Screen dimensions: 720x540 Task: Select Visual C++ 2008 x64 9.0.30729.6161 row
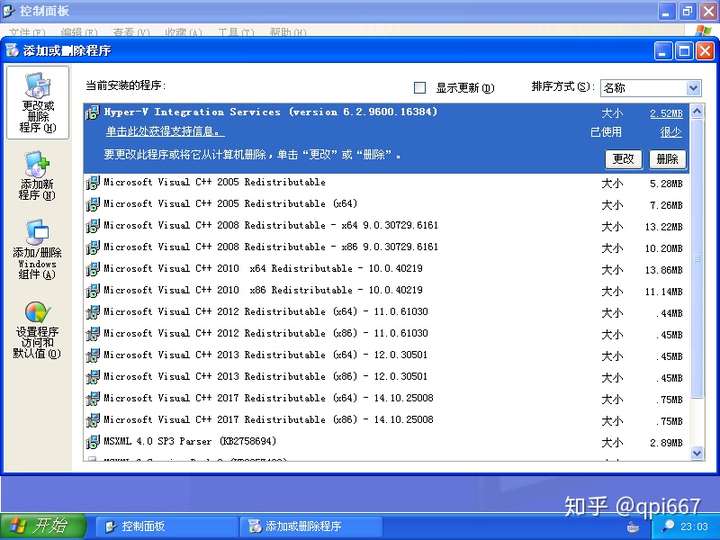point(386,225)
